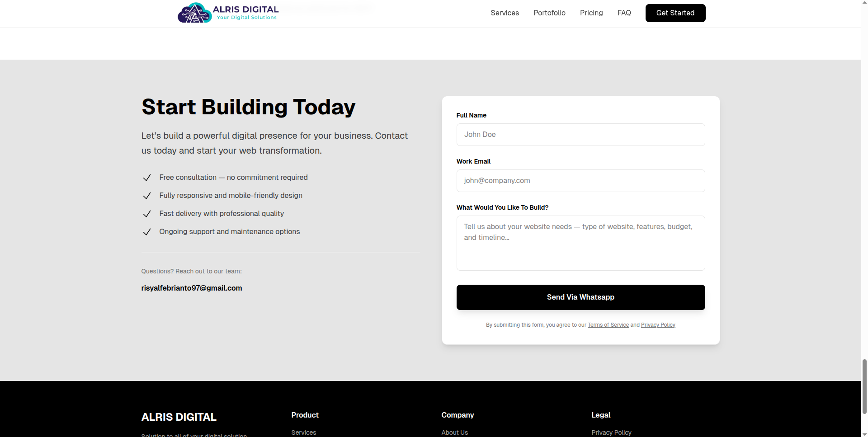Go to Portofolio in navigation
The height and width of the screenshot is (437, 868).
(x=549, y=13)
